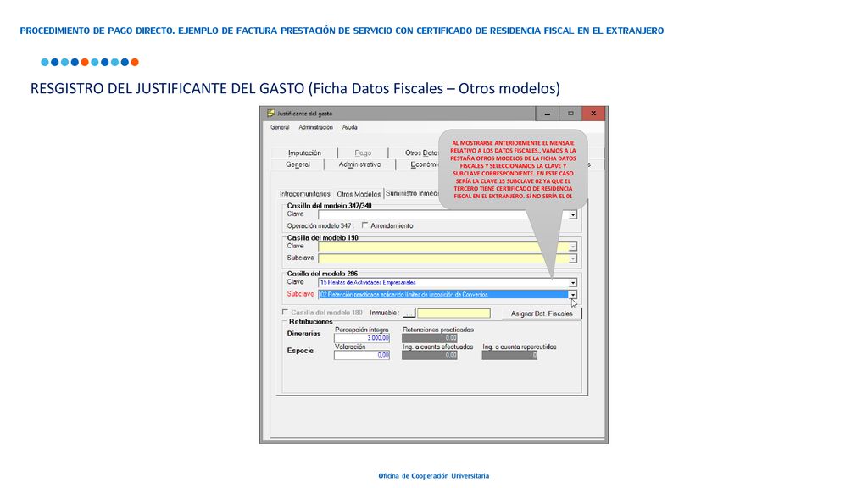Image resolution: width=868 pixels, height=488 pixels.
Task: Select the Otros Datos tab
Action: coord(421,152)
